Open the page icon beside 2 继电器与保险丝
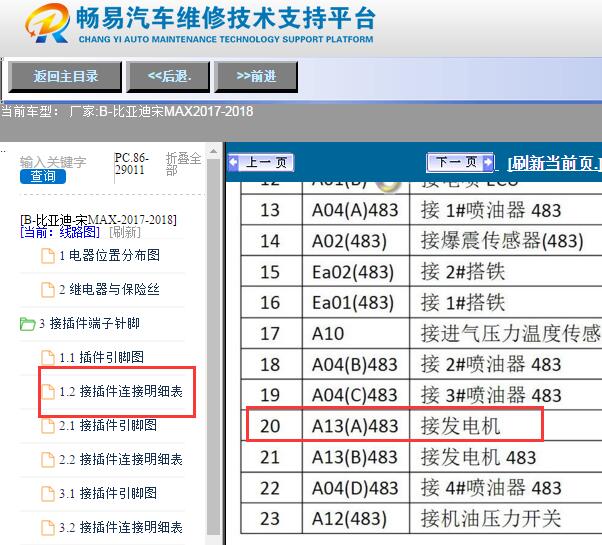This screenshot has height=545, width=602. 48,289
